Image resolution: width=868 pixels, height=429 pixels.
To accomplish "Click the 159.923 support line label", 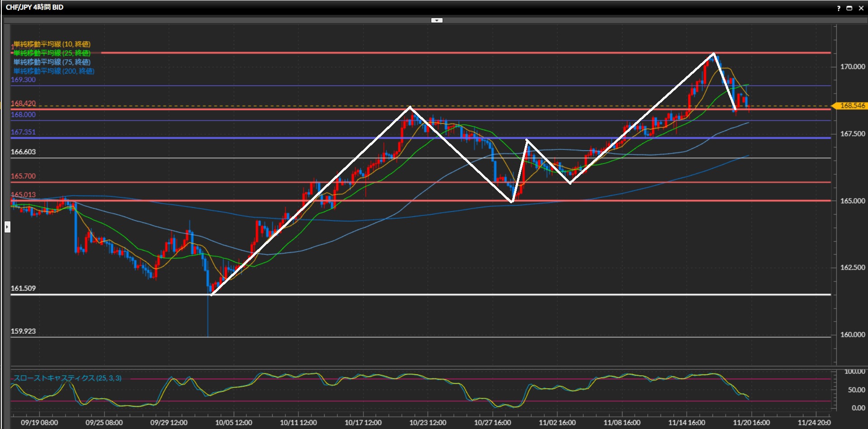I will click(23, 331).
